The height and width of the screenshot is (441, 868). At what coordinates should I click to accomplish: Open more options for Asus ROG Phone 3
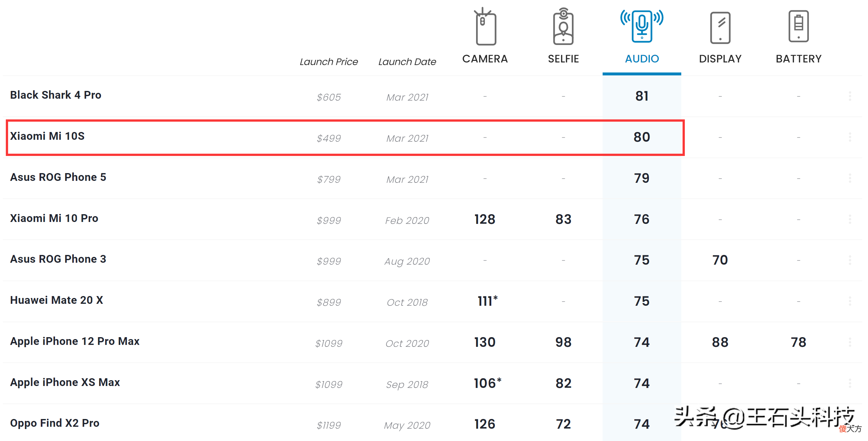pos(850,260)
